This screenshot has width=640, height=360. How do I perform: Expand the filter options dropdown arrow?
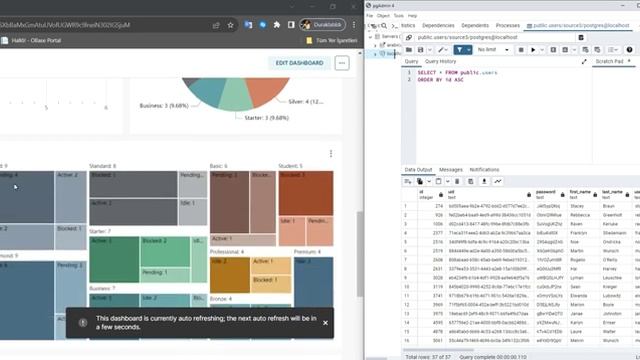(469, 50)
